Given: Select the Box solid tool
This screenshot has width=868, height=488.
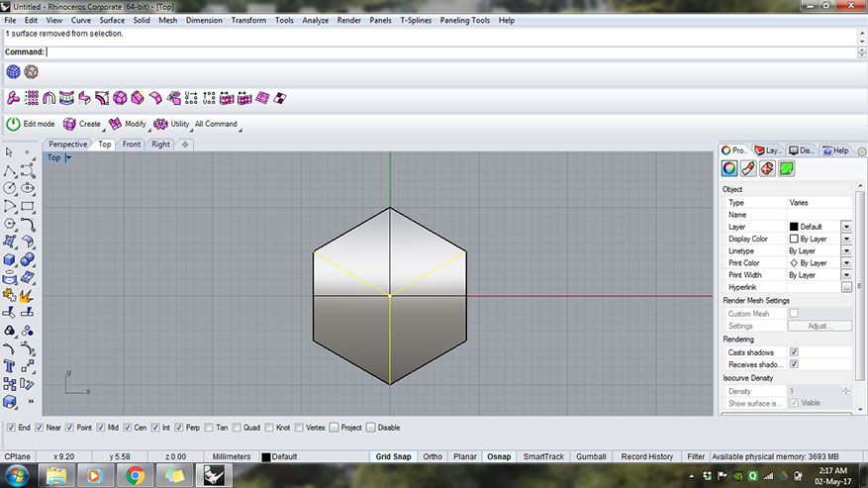Looking at the screenshot, I should [9, 259].
